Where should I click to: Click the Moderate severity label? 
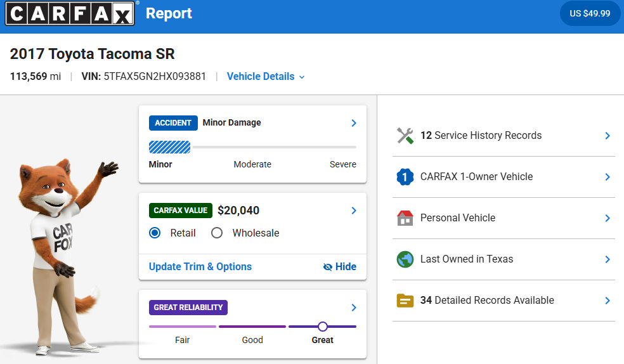[x=252, y=164]
